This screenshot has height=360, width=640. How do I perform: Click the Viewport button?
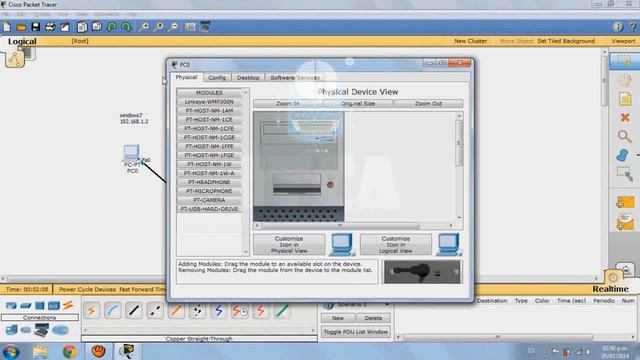(623, 41)
